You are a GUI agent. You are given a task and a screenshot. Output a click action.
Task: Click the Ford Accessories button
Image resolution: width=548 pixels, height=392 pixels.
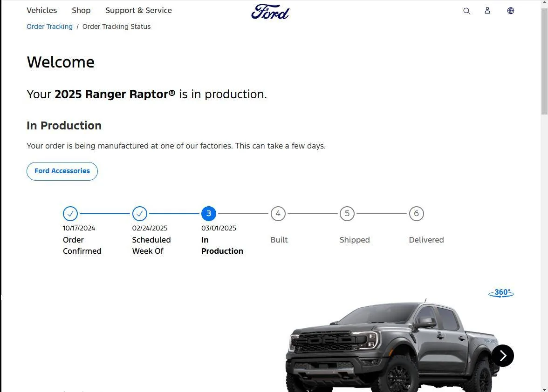click(62, 171)
